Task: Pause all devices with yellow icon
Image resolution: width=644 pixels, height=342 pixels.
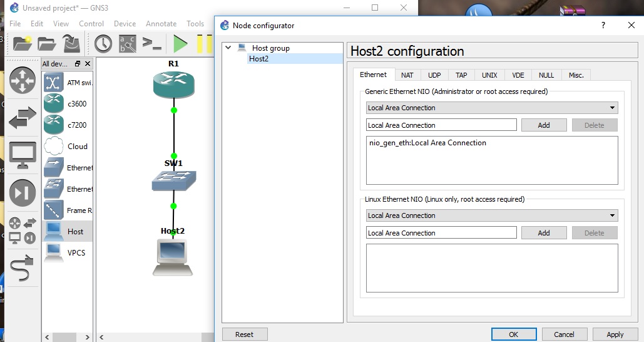Action: coord(205,44)
